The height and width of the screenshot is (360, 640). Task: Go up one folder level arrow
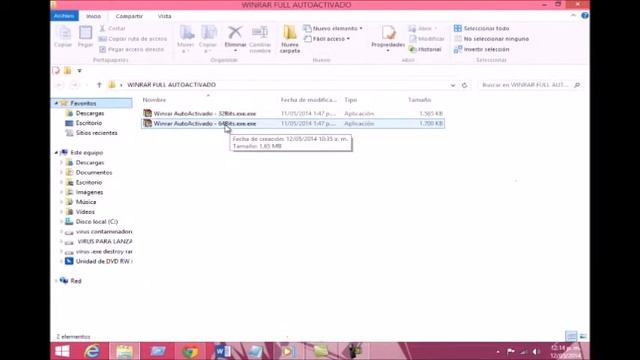[x=99, y=85]
